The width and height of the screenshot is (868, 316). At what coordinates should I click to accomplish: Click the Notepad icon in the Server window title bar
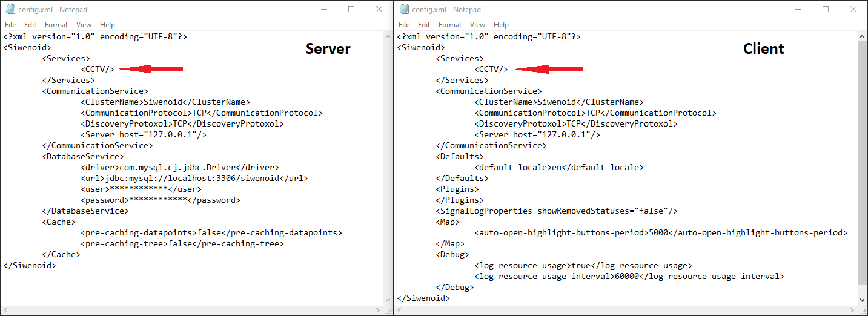(10, 9)
